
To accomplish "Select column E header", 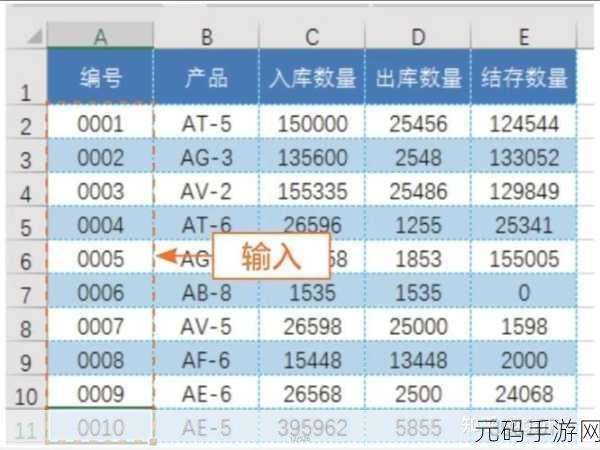I will tap(524, 36).
